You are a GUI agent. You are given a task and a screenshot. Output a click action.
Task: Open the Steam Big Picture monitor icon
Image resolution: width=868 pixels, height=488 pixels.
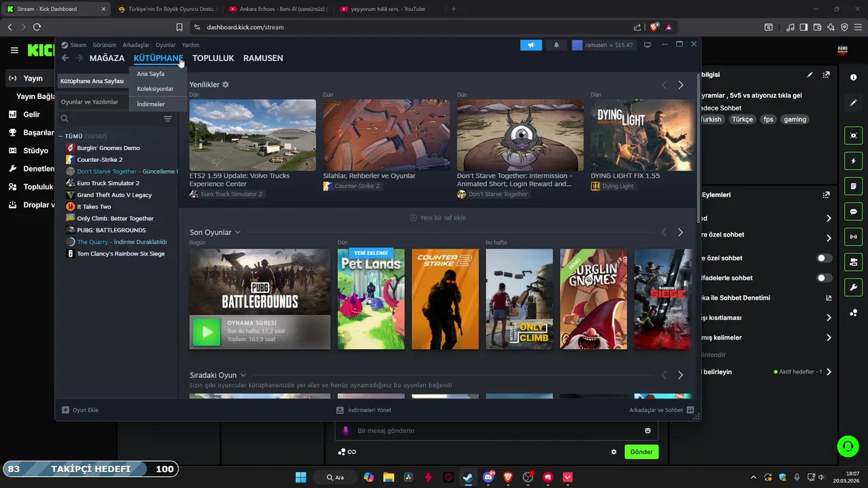click(x=648, y=45)
